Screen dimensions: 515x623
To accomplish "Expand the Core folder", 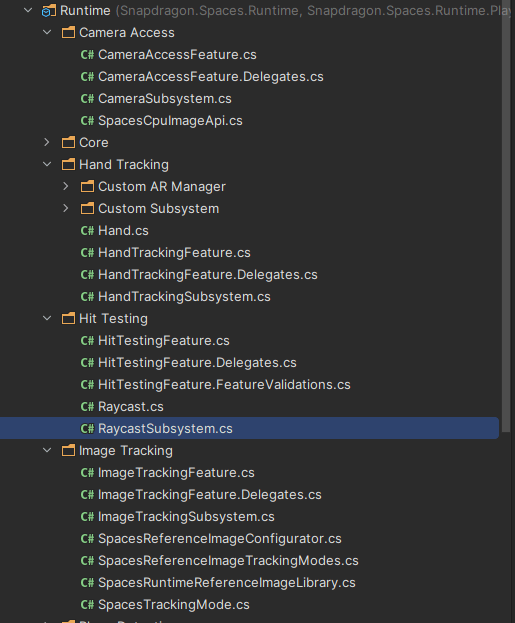I will tap(47, 142).
